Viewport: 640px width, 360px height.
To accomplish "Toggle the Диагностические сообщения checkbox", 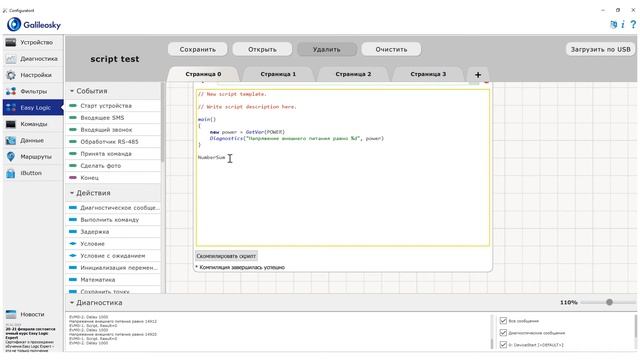I will coord(503,333).
